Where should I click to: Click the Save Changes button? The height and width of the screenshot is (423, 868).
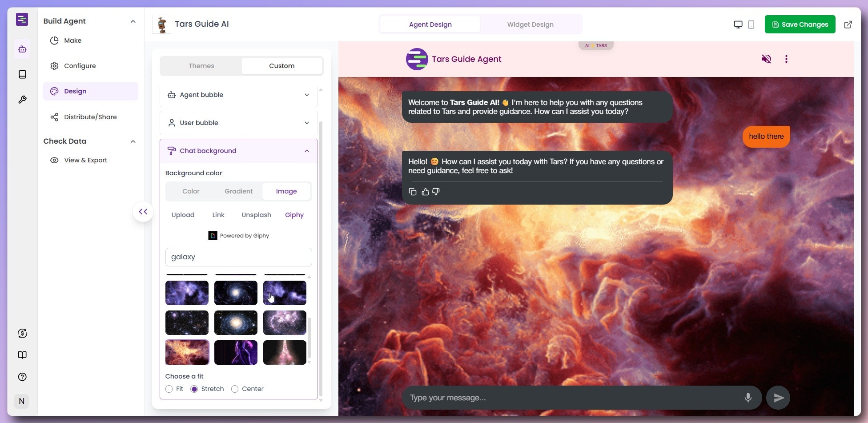[x=800, y=24]
